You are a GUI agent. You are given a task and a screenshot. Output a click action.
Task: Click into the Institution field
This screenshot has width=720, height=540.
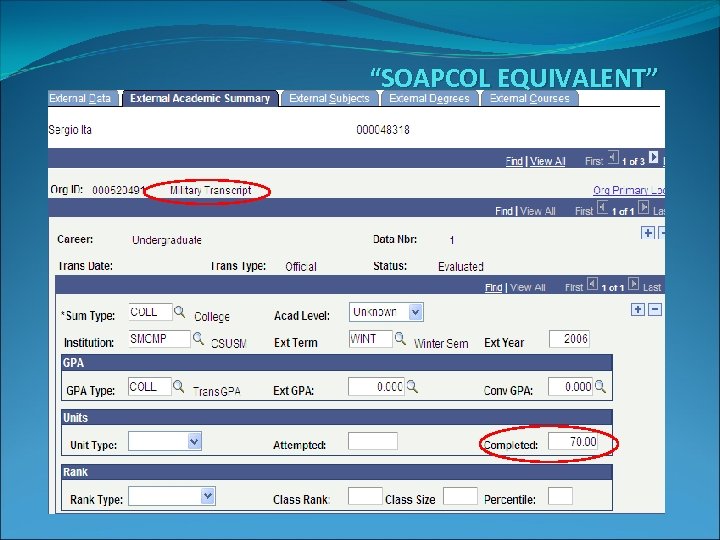159,339
